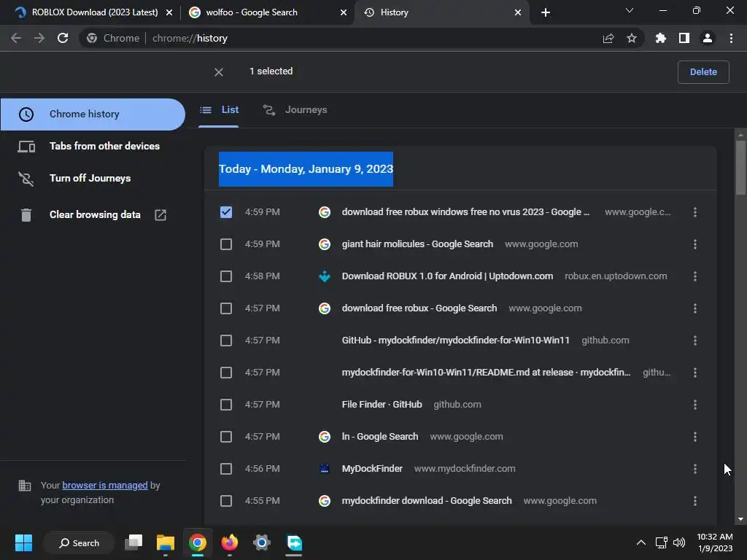Click Uptodown favicon of Download ROBUX entry
Viewport: 747px width, 560px height.
[325, 276]
